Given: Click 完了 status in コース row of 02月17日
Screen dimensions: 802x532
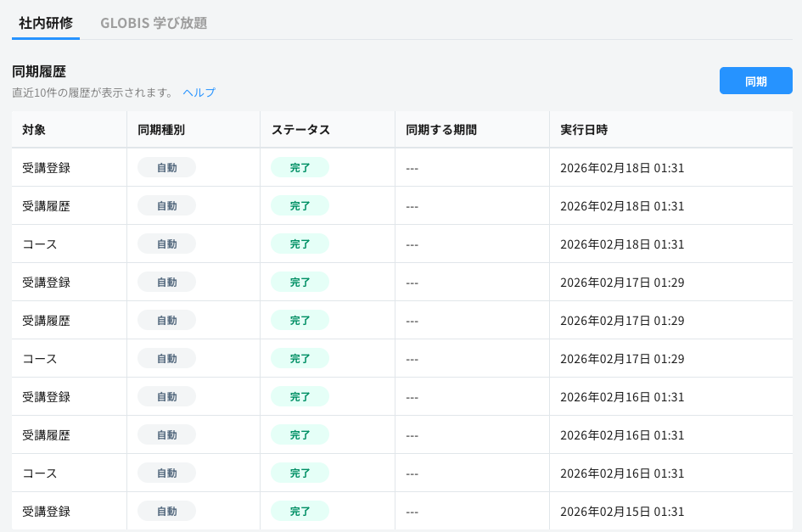Looking at the screenshot, I should pos(300,359).
